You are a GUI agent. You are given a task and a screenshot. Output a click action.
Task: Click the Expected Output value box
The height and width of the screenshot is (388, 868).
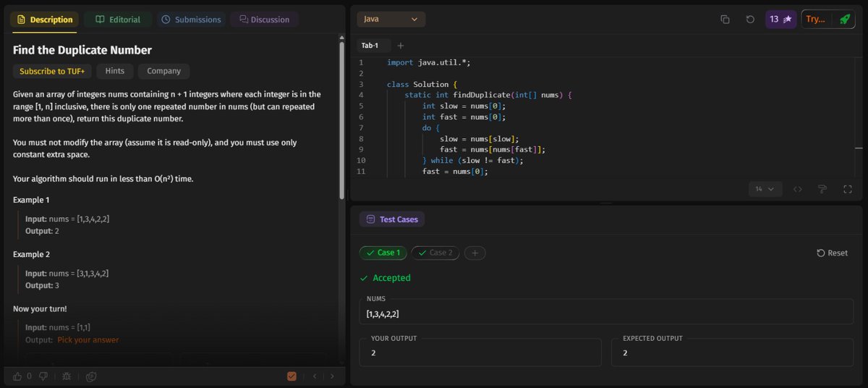point(733,353)
